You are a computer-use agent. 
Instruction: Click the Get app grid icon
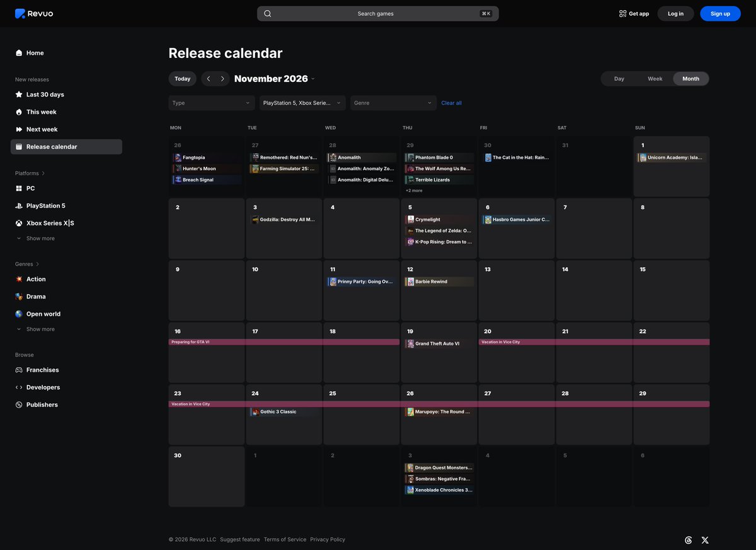pyautogui.click(x=622, y=14)
